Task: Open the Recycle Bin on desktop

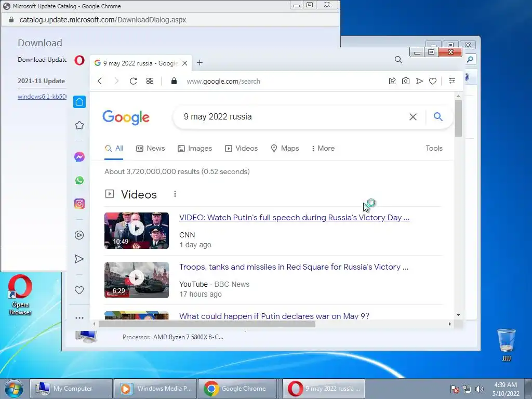Action: tap(506, 344)
